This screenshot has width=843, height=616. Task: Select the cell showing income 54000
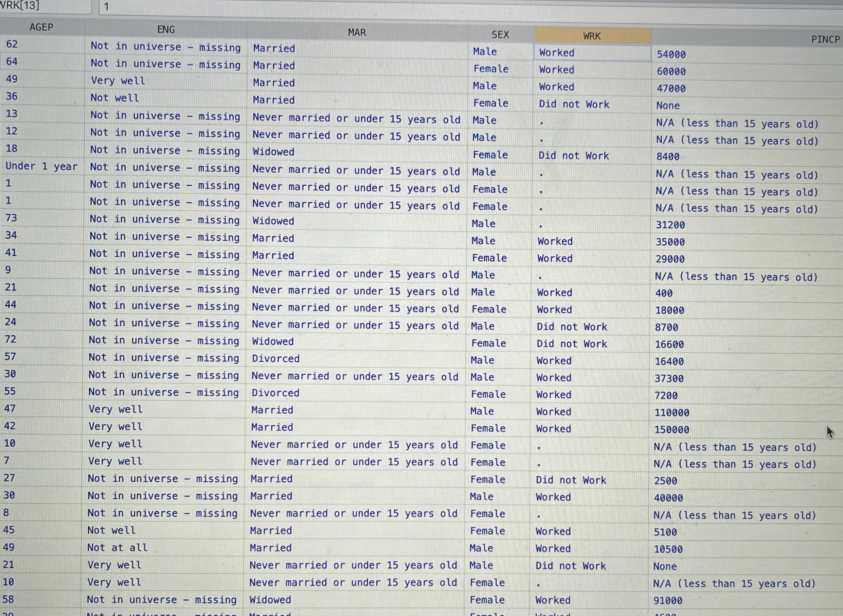(x=671, y=54)
